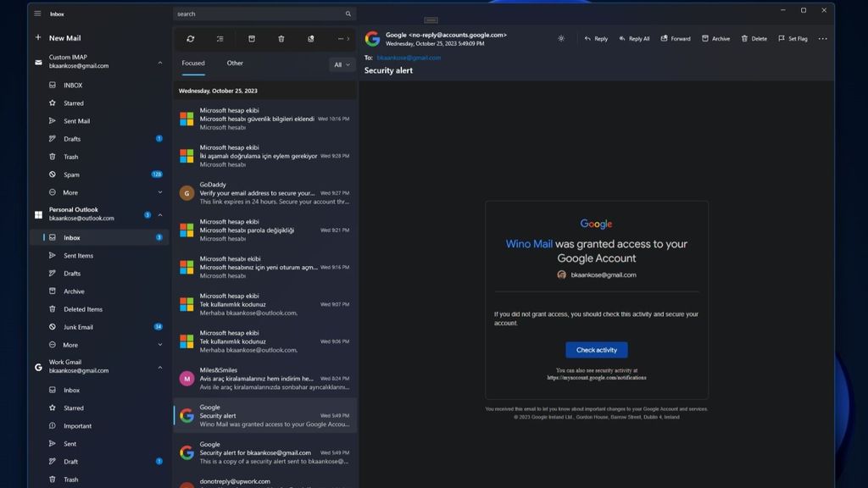Toggle reading pane theme with the sun icon
Viewport: 868px width, 488px height.
559,38
